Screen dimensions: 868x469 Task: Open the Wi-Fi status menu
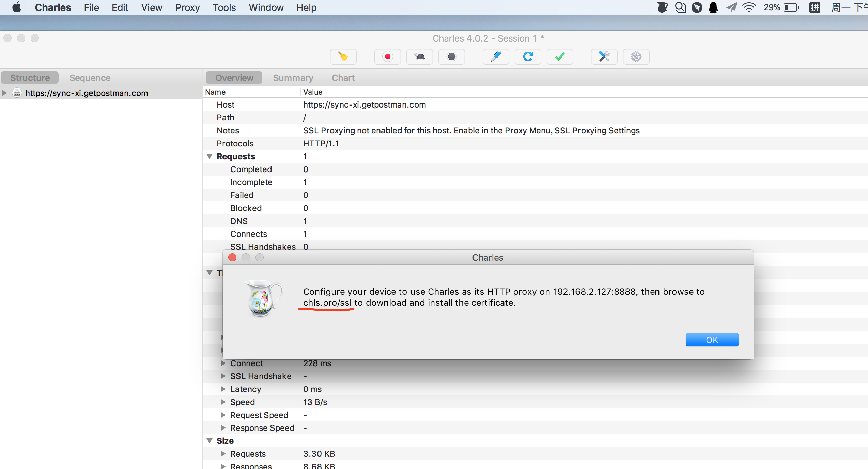point(749,7)
